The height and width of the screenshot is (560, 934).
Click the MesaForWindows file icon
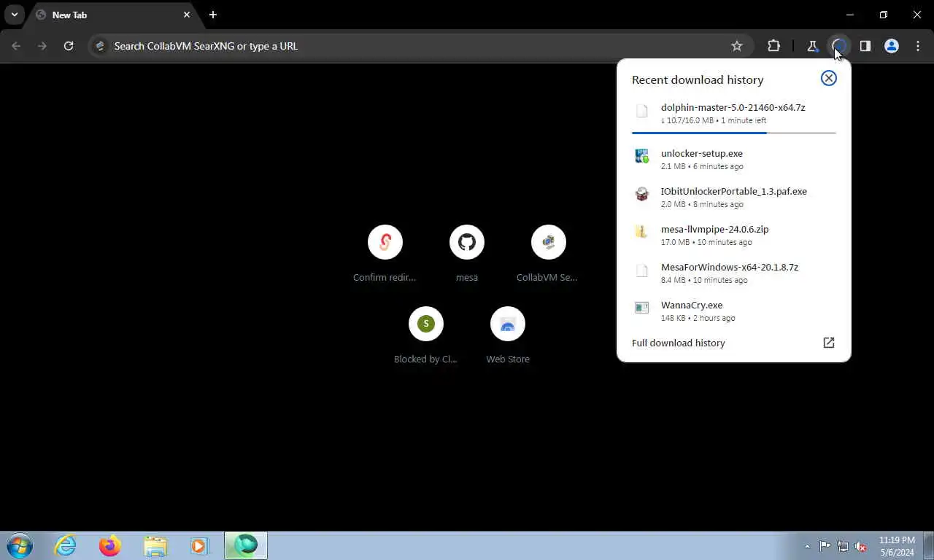[x=641, y=271]
